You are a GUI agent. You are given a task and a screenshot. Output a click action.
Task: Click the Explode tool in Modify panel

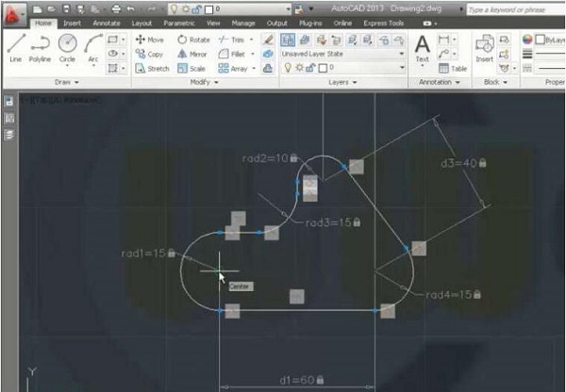(268, 54)
